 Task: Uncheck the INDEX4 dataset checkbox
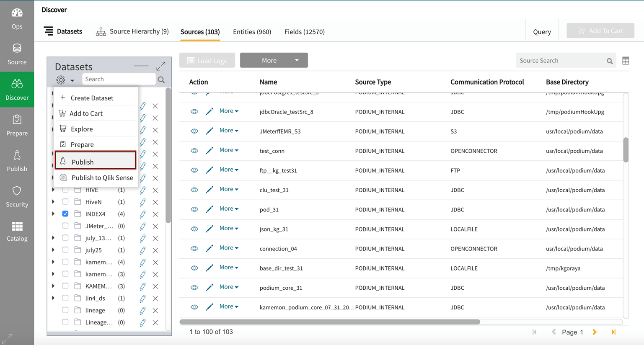[x=65, y=214]
